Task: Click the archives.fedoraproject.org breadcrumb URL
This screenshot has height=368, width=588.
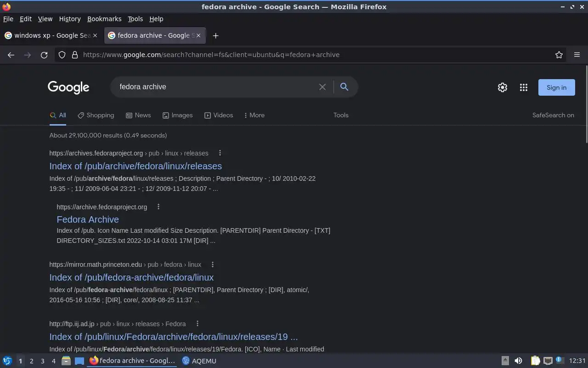Action: point(129,153)
